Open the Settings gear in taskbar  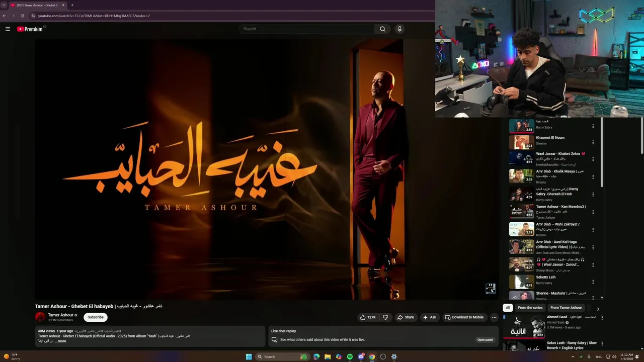[x=394, y=357]
